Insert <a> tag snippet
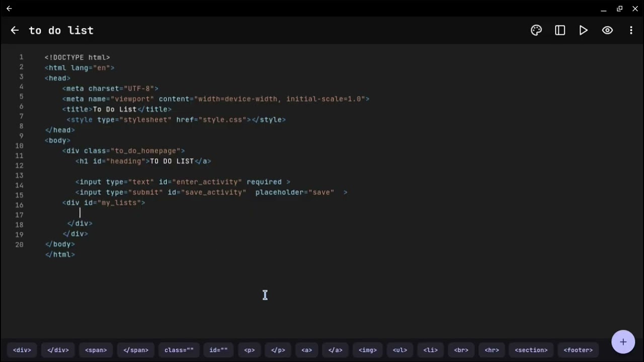Viewport: 644px width, 362px height. coord(307,350)
